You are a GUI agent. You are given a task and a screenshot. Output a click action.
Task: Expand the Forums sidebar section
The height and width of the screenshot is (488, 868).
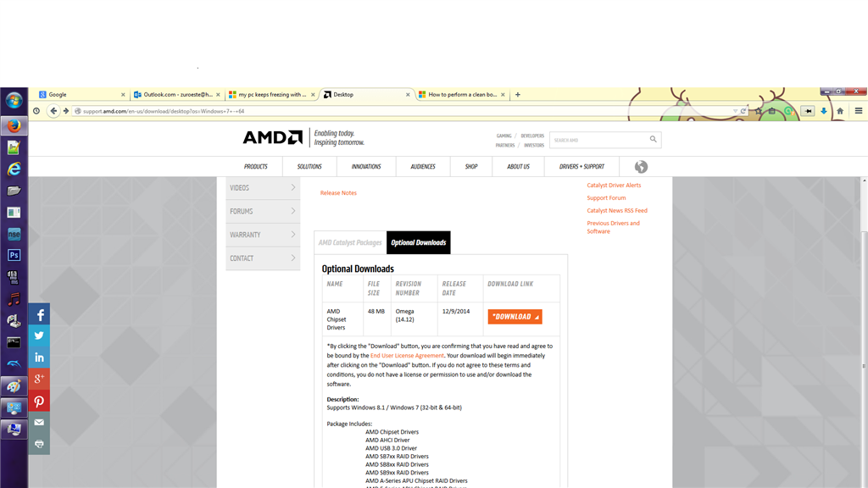[263, 211]
